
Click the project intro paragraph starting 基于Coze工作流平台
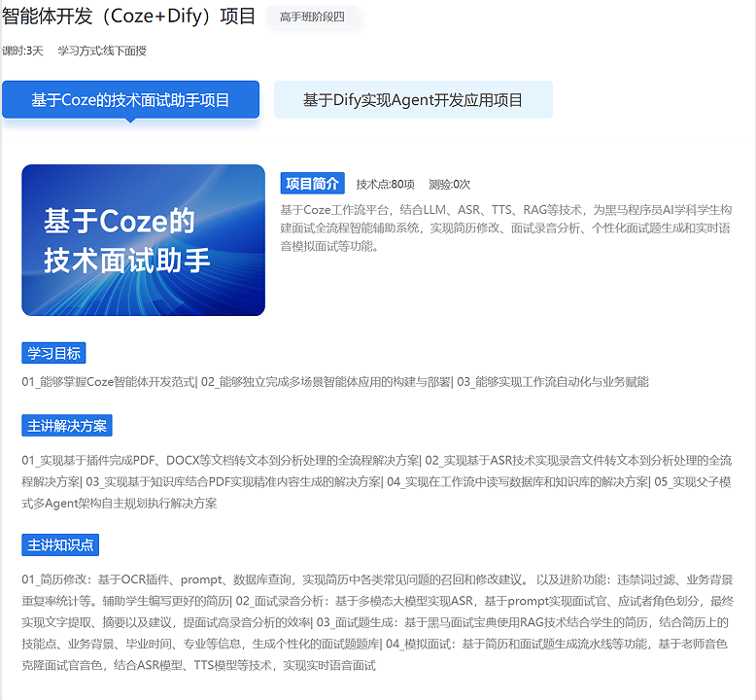(x=506, y=227)
